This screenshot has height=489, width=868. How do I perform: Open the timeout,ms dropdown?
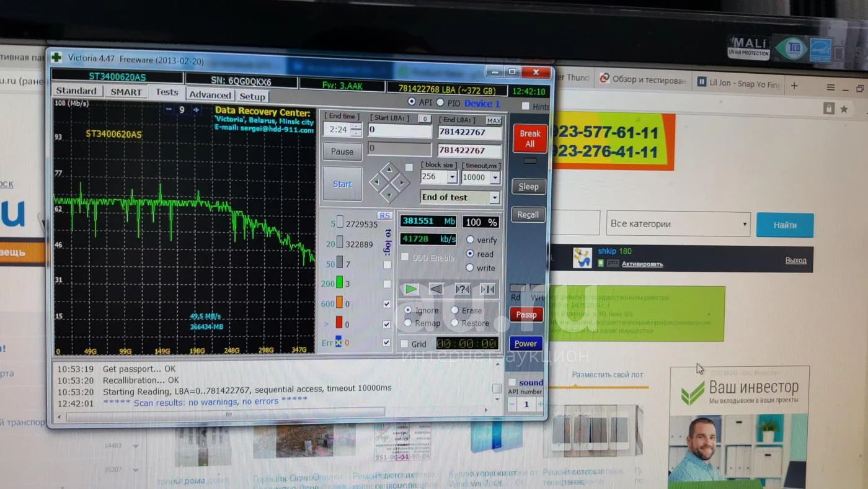coord(495,177)
